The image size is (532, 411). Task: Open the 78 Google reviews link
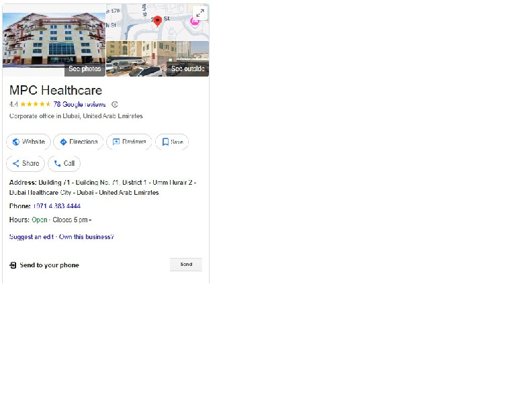click(x=79, y=105)
